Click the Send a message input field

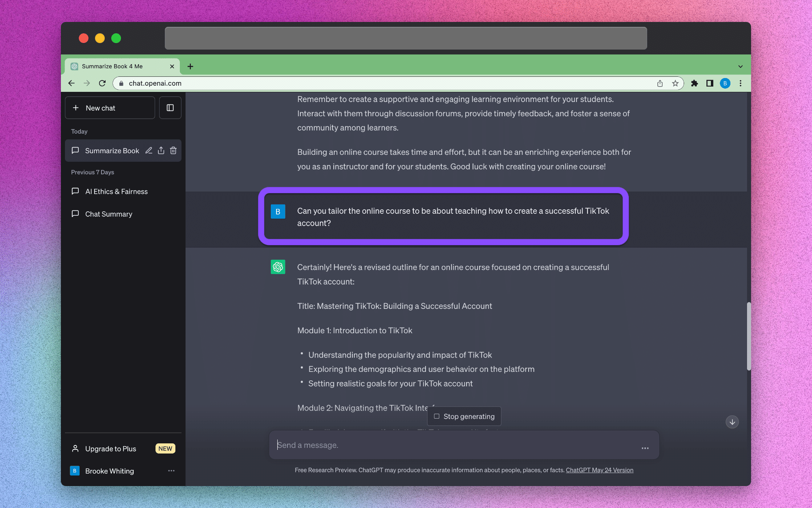click(x=463, y=445)
